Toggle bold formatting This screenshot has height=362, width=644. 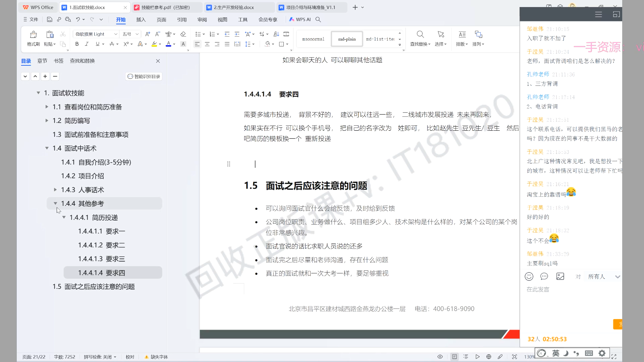tap(77, 44)
